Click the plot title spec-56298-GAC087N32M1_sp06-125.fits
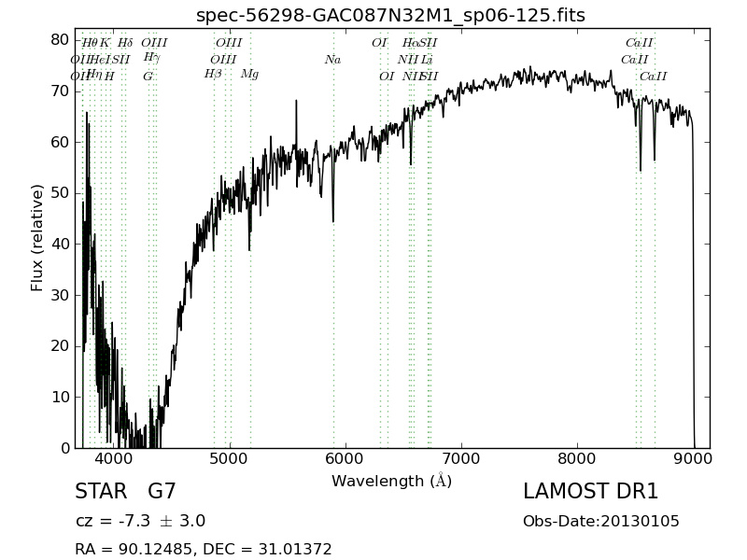747x560 pixels. [390, 15]
